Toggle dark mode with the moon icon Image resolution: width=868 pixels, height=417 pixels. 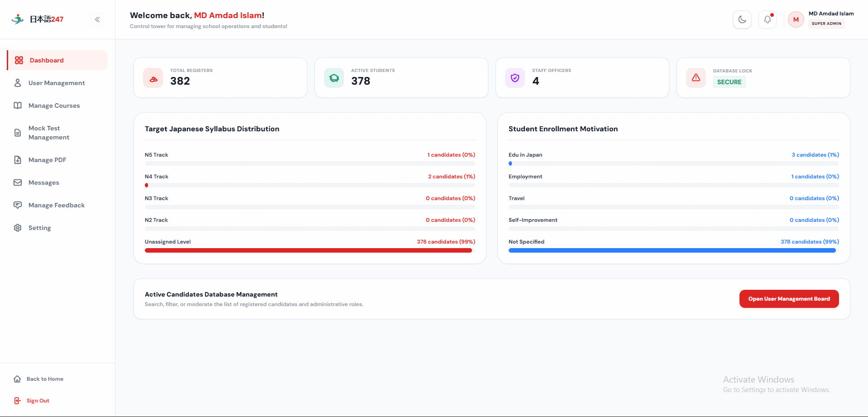(742, 19)
